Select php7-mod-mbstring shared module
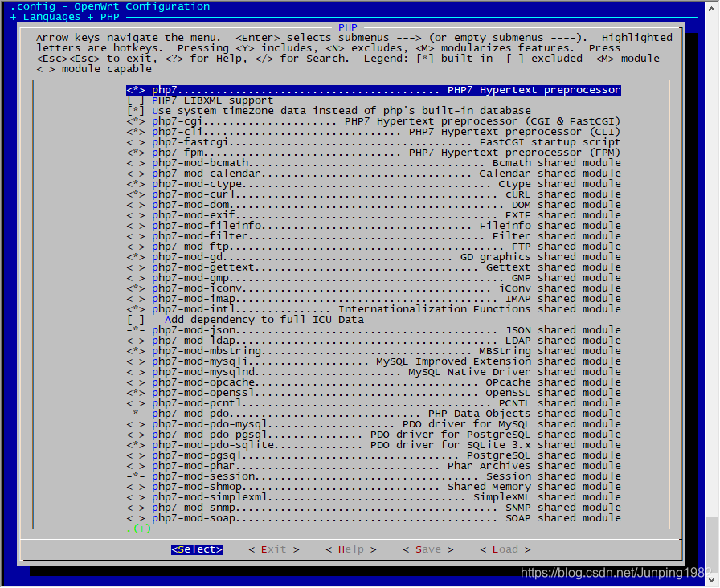This screenshot has width=720, height=588. pyautogui.click(x=374, y=351)
